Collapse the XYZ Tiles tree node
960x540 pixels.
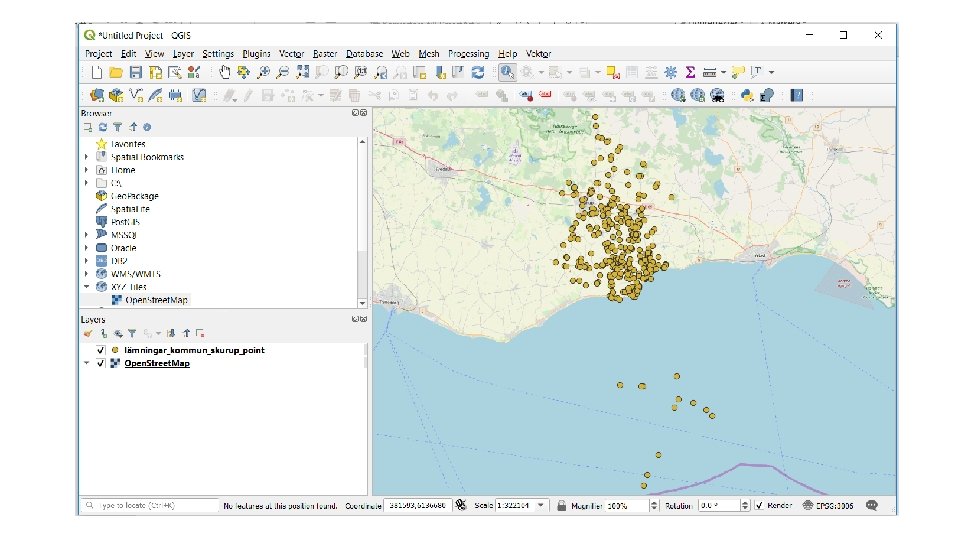(87, 286)
